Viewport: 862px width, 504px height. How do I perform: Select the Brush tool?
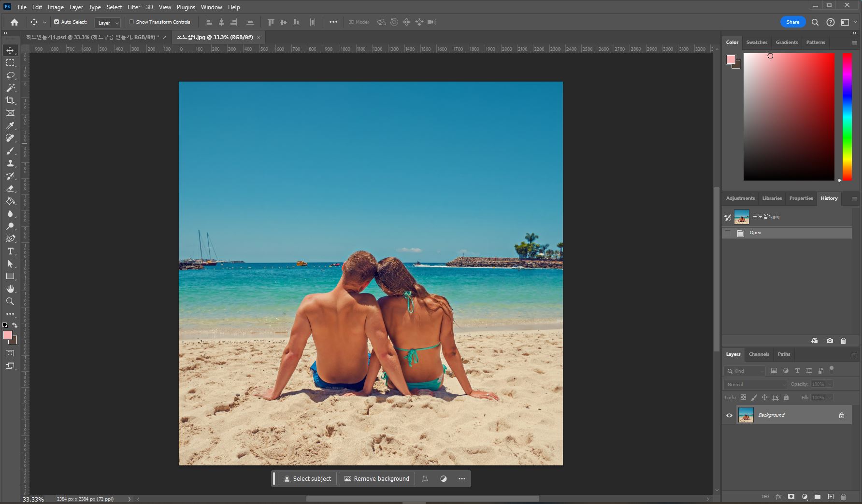pos(10,151)
